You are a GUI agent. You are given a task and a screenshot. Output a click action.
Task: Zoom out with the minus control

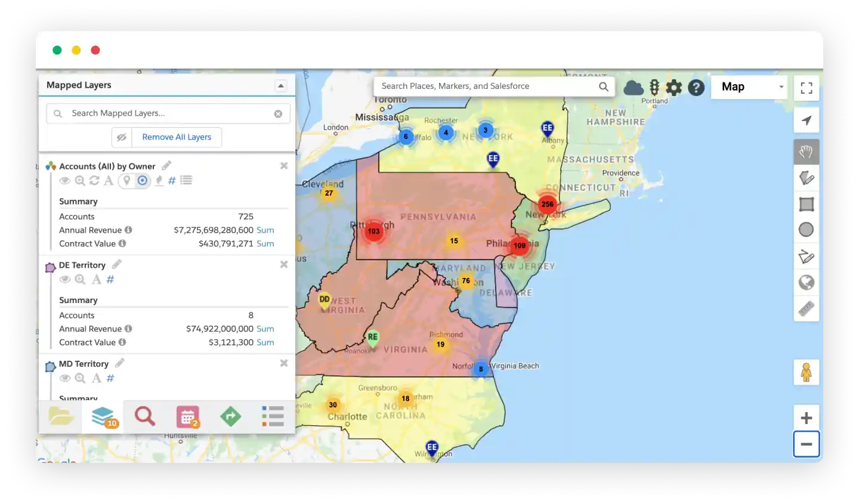[x=806, y=444]
